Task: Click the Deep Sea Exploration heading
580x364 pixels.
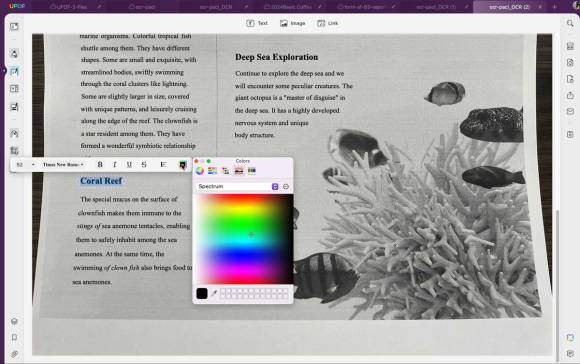Action: coord(277,57)
